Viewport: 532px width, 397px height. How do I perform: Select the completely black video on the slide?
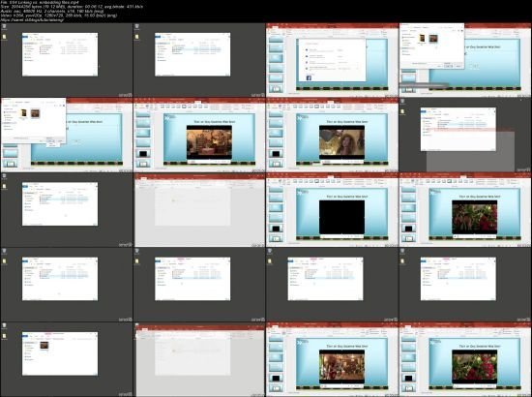point(341,217)
